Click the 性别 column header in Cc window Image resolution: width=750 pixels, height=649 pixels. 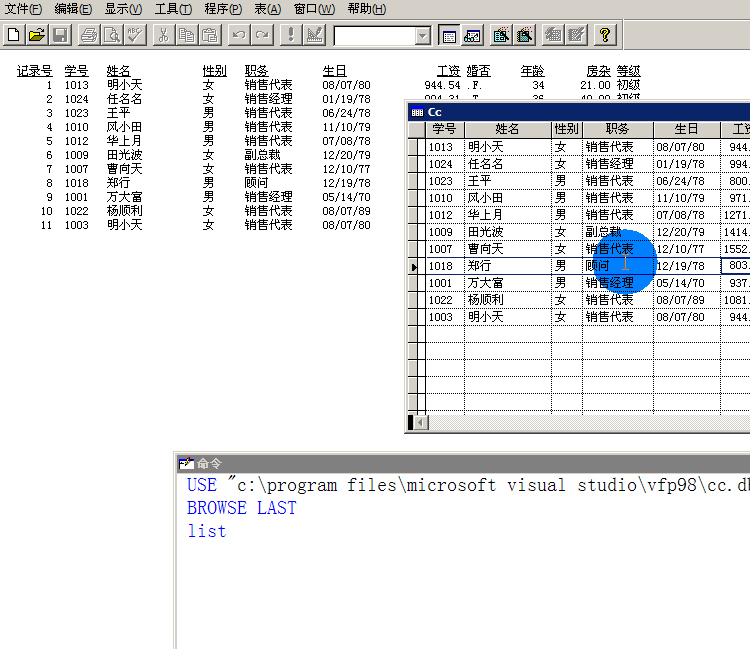[567, 129]
